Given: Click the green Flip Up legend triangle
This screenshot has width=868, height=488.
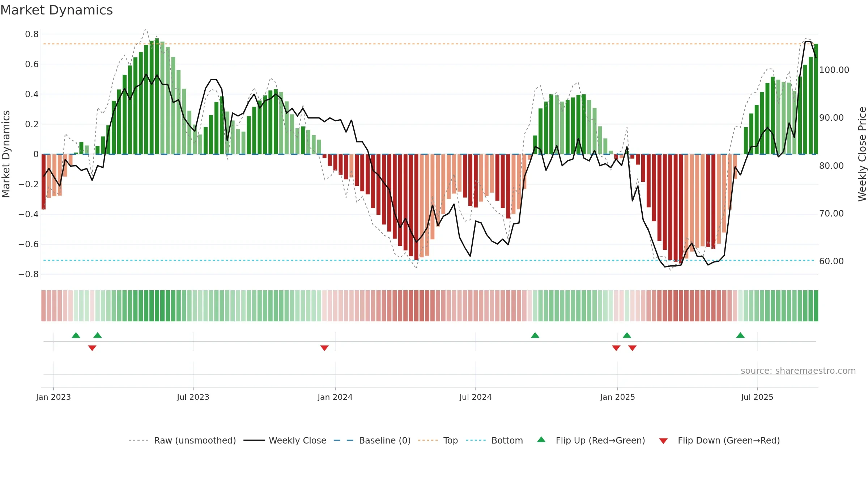Looking at the screenshot, I should 541,440.
